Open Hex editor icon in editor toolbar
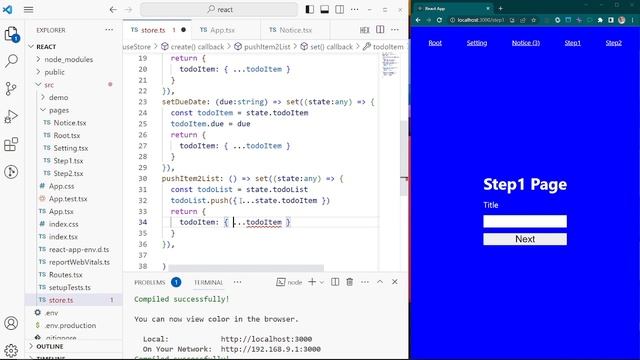640x360 pixels. [x=364, y=30]
